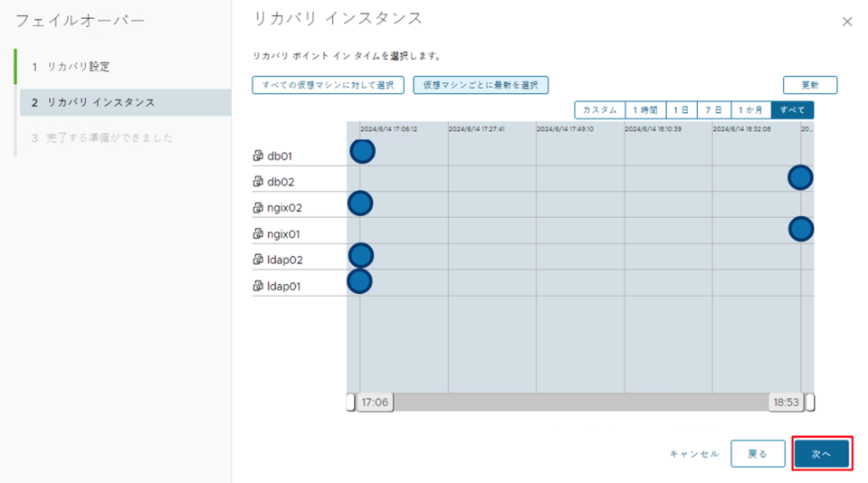Click the キャンセル link

(694, 454)
